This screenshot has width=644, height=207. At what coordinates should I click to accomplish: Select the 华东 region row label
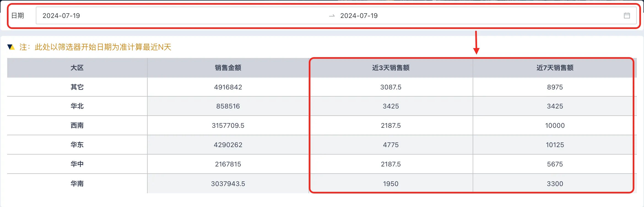(77, 145)
